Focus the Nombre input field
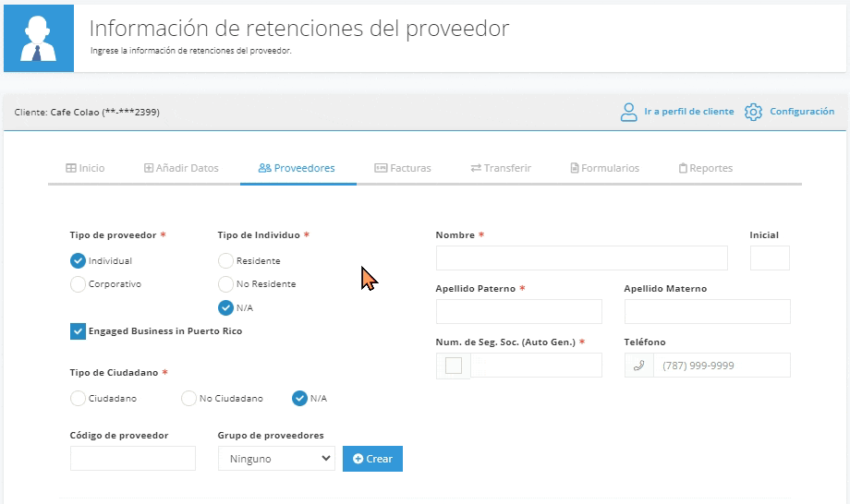Image resolution: width=850 pixels, height=504 pixels. pos(582,258)
